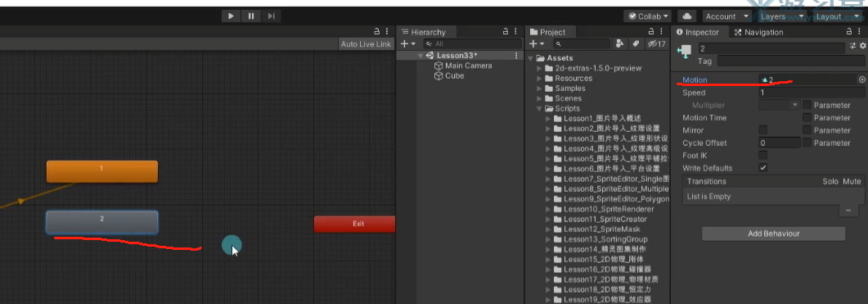Toggle the Foot IK checkbox
This screenshot has height=304, width=868.
coord(762,156)
